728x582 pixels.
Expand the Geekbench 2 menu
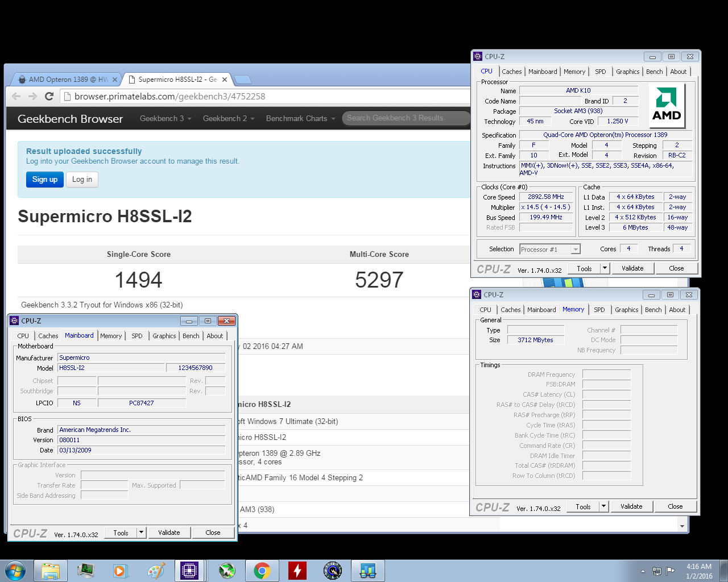pos(229,118)
